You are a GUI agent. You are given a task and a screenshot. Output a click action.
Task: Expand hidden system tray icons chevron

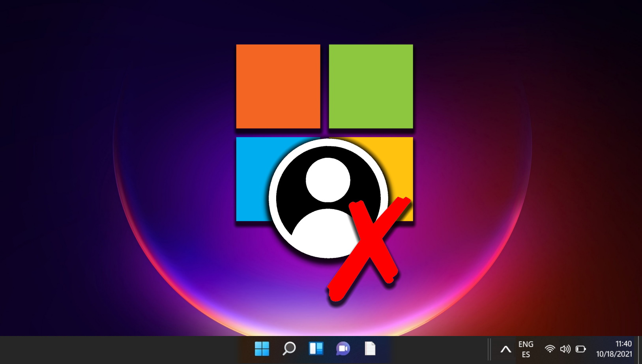click(505, 349)
